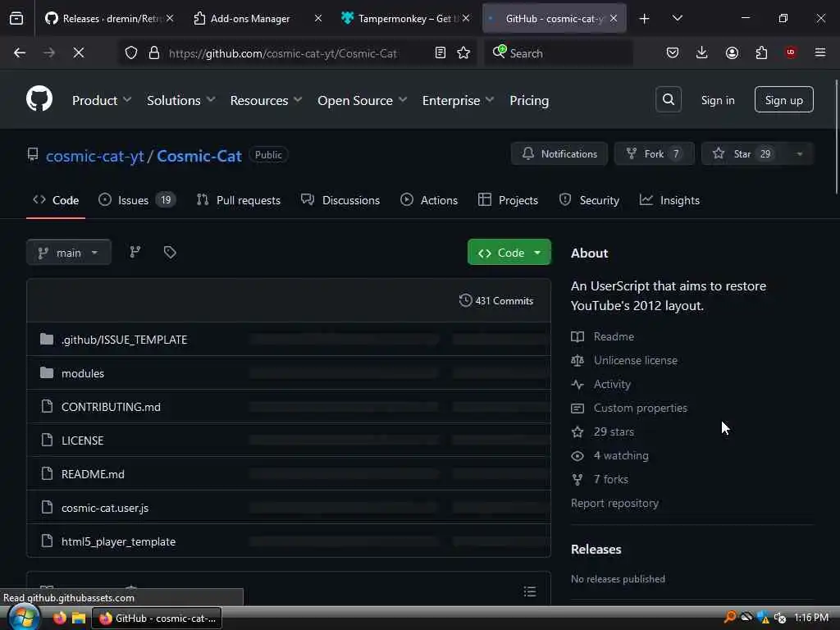Close the Tampermonkey tab
The image size is (840, 630).
tap(466, 18)
